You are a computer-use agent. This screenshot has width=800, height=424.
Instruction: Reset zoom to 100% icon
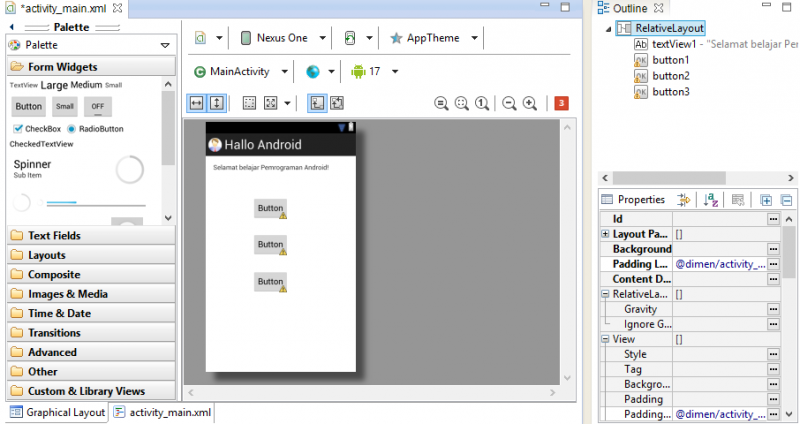(x=482, y=104)
